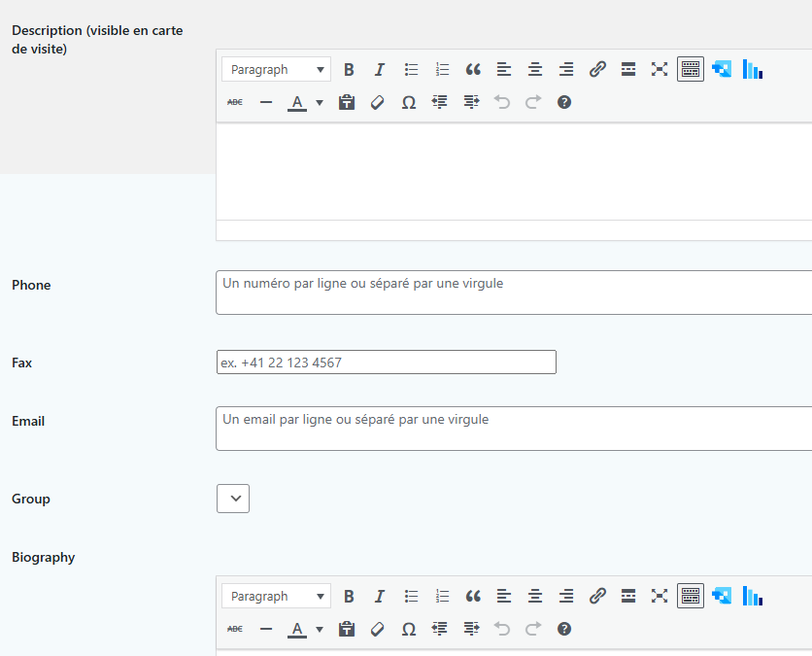
Task: Open the Paragraph format dropdown in Description
Action: point(276,69)
